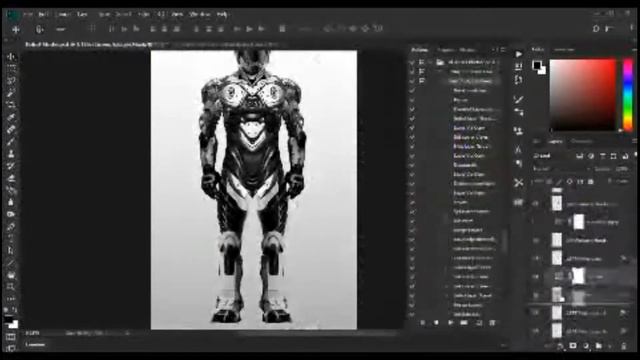Screen dimensions: 640x360
Task: Open the Edit menu
Action: pos(43,14)
